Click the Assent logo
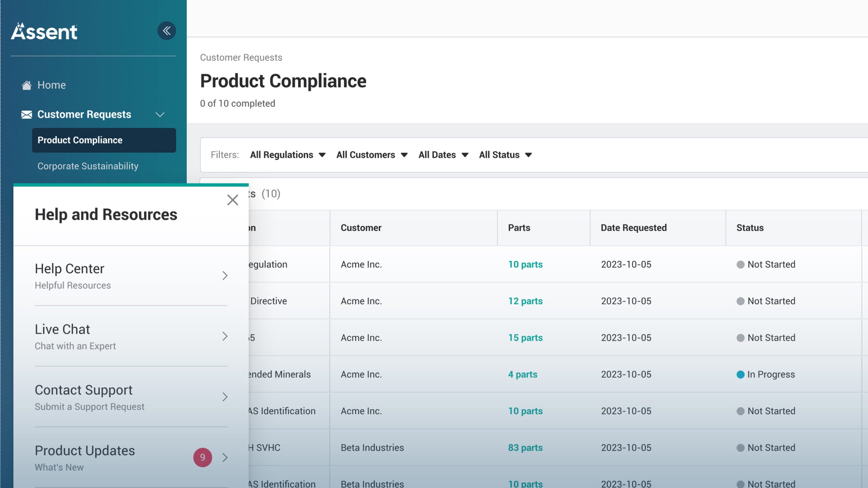Image resolution: width=868 pixels, height=488 pixels. 44,31
